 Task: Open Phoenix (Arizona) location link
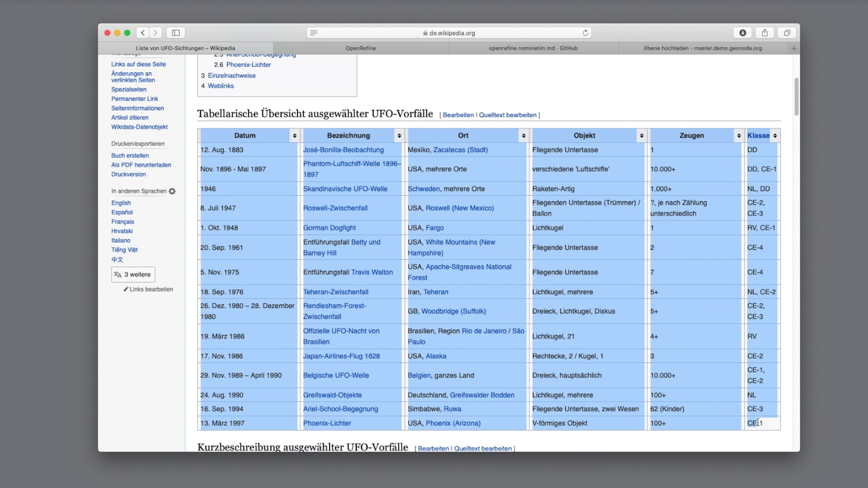point(453,423)
